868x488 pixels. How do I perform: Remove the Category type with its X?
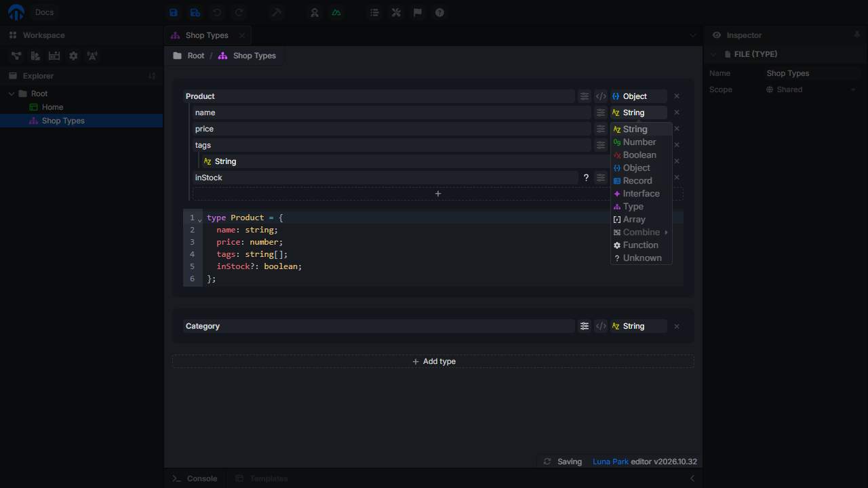tap(677, 326)
